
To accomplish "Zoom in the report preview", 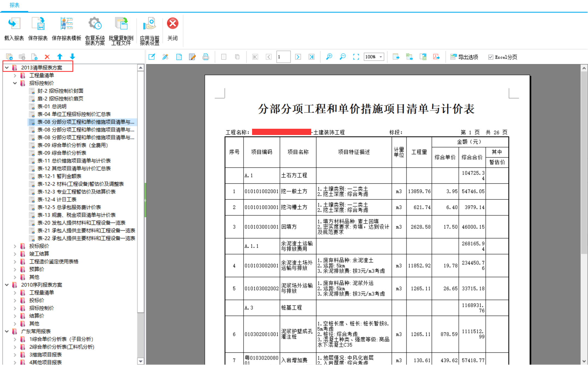I will 329,57.
